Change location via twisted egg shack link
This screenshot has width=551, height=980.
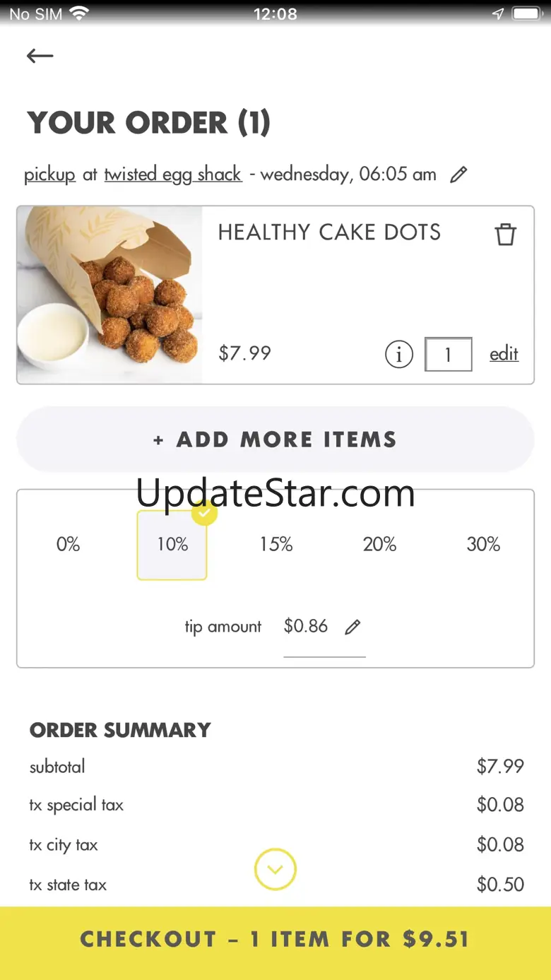point(173,175)
